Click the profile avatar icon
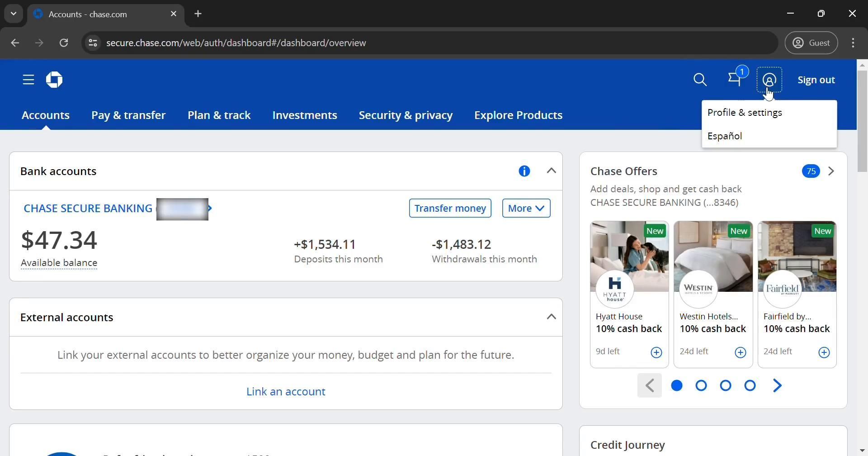Viewport: 868px width, 456px height. point(769,80)
